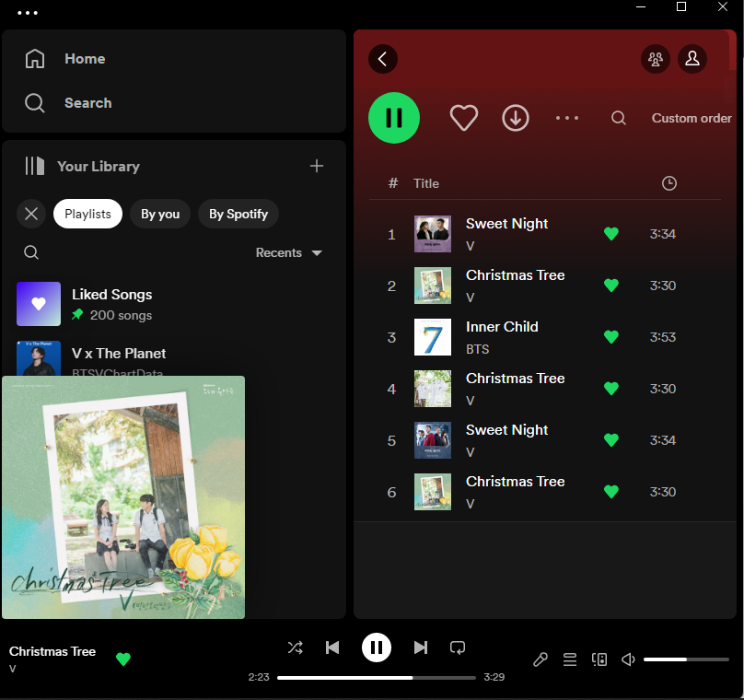Adjust the volume slider
744x700 pixels.
coord(686,659)
